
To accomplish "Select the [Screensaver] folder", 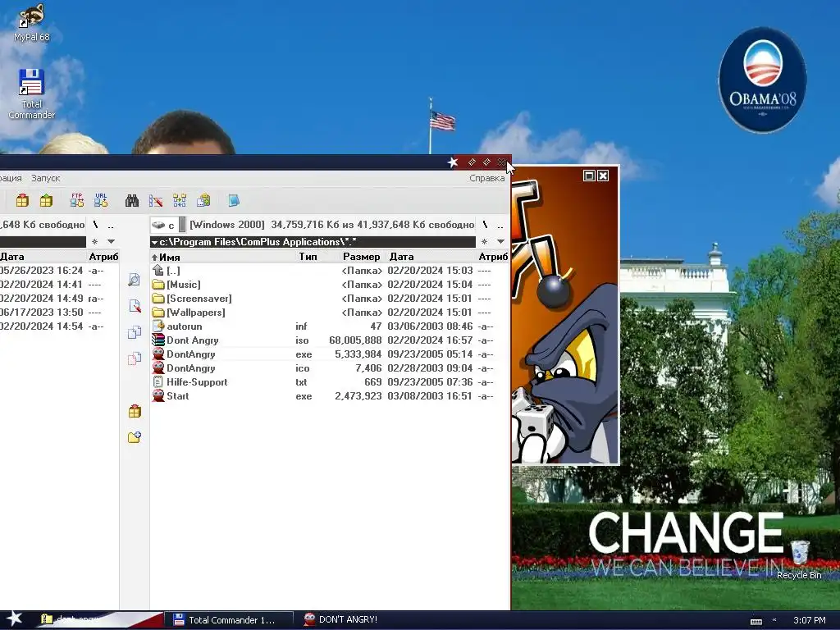I will click(330, 299).
